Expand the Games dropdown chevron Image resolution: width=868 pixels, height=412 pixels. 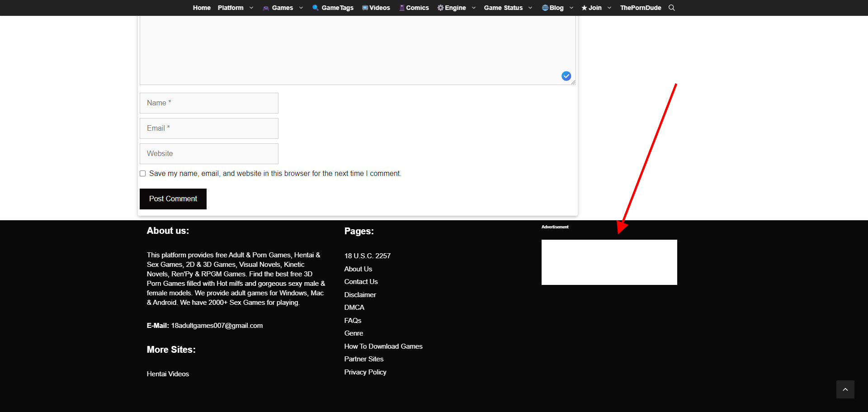tap(301, 8)
